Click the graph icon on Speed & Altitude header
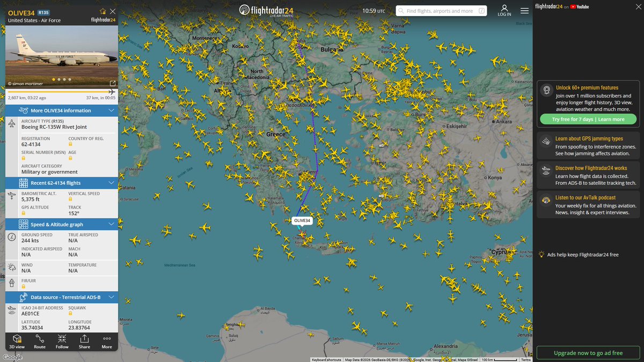The image size is (644, 362). coord(23,224)
